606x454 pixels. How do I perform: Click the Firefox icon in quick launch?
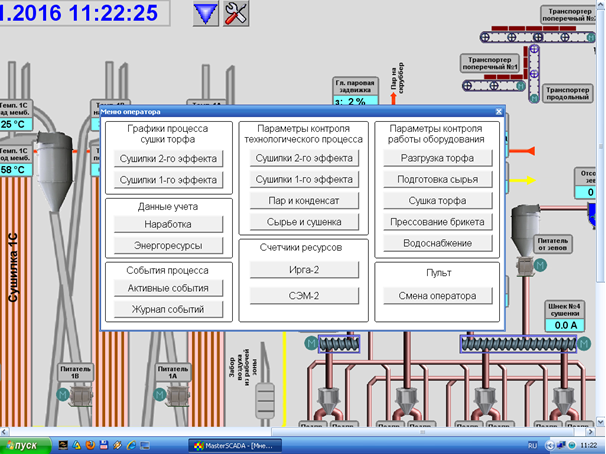(x=91, y=444)
